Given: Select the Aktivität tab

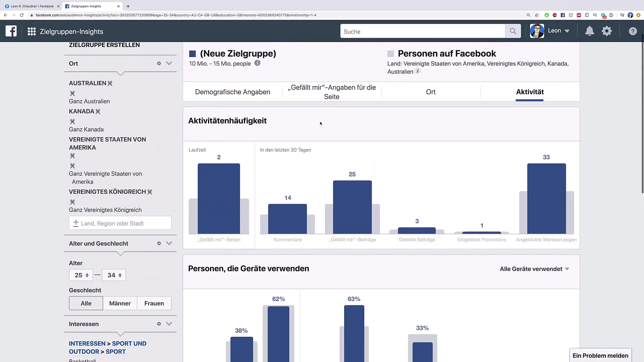Looking at the screenshot, I should click(x=529, y=92).
